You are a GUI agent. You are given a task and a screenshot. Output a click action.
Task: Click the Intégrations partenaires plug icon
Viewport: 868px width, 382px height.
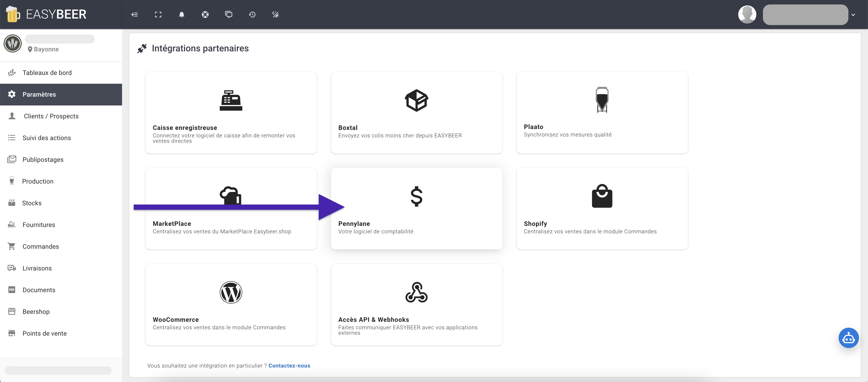click(x=142, y=49)
